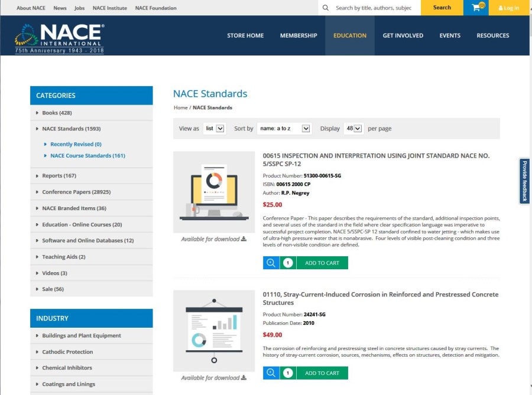Viewport: 532px width, 395px height.
Task: Add the 01110 standard to cart
Action: point(322,373)
